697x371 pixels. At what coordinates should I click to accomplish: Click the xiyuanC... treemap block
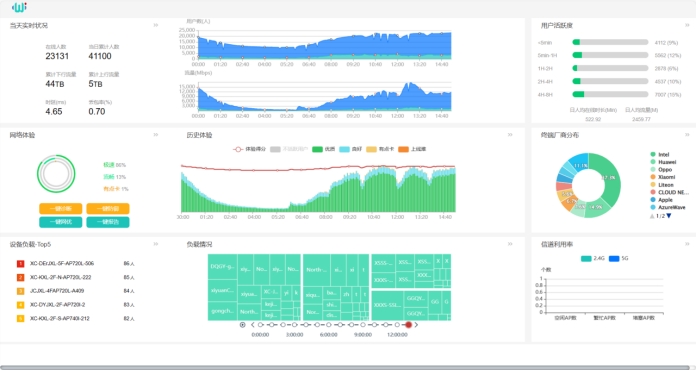(222, 290)
